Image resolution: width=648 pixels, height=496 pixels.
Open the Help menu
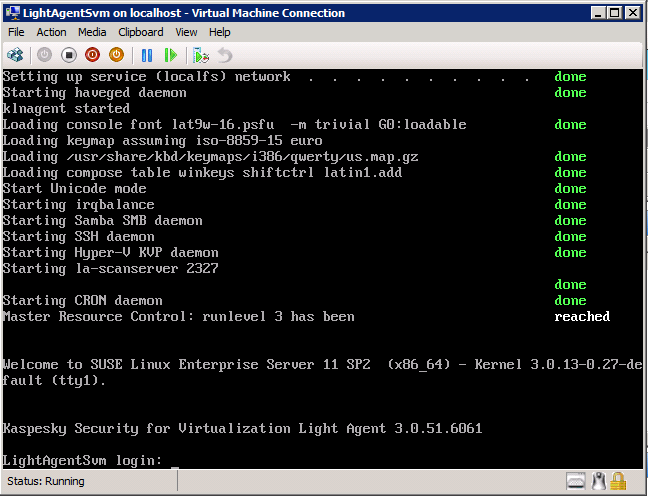220,32
